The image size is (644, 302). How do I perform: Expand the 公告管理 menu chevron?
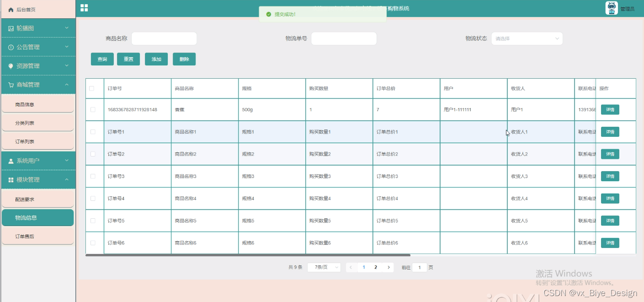67,47
